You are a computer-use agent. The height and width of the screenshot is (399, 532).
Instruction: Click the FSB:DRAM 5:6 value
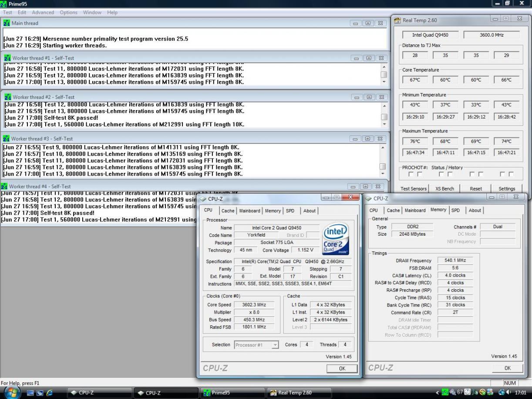click(455, 268)
